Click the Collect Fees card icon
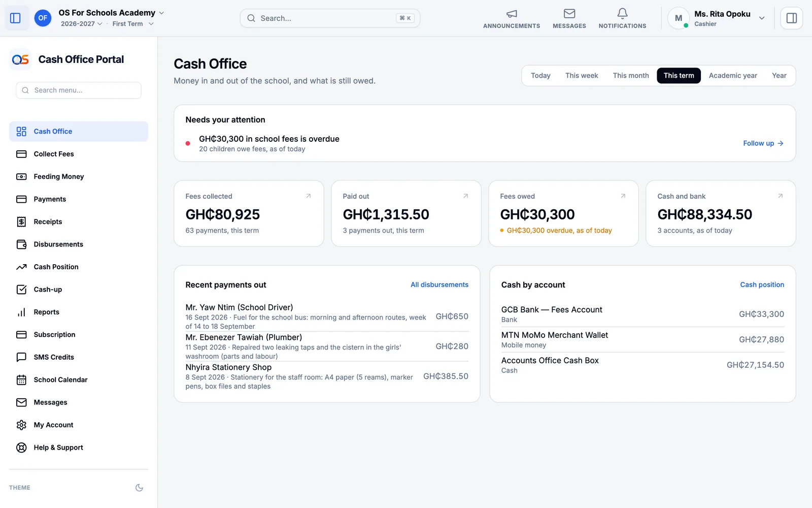The height and width of the screenshot is (508, 812). pyautogui.click(x=21, y=154)
